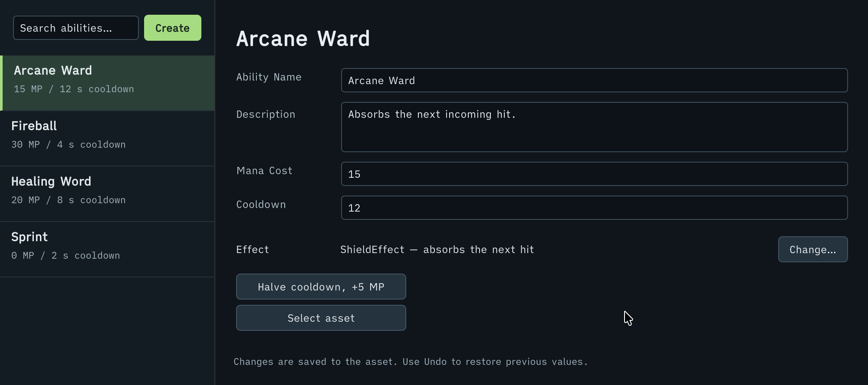The height and width of the screenshot is (385, 868).
Task: Click the green Create button
Action: coord(173,28)
